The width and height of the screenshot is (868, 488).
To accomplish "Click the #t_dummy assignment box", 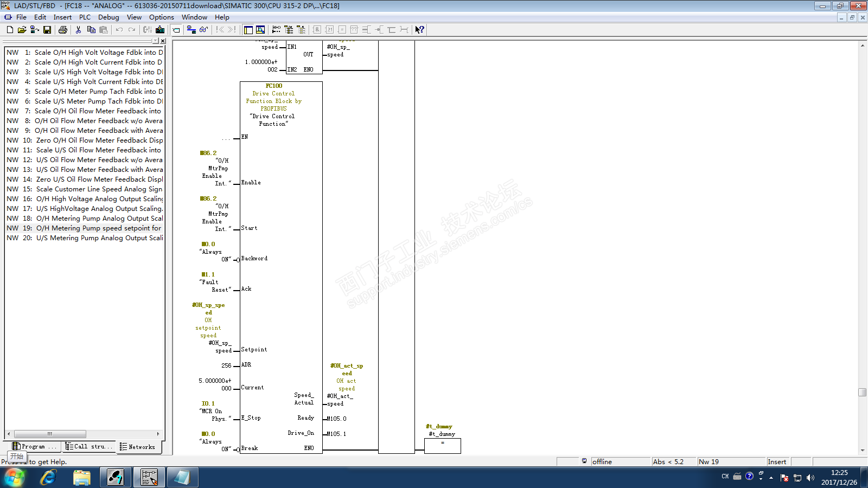I will pos(443,446).
